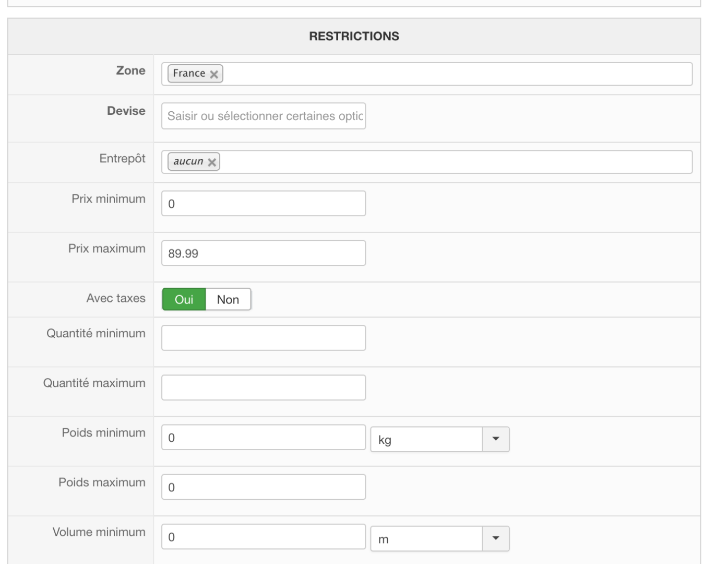The height and width of the screenshot is (564, 728).
Task: Focus the Poids maximum field
Action: (264, 487)
